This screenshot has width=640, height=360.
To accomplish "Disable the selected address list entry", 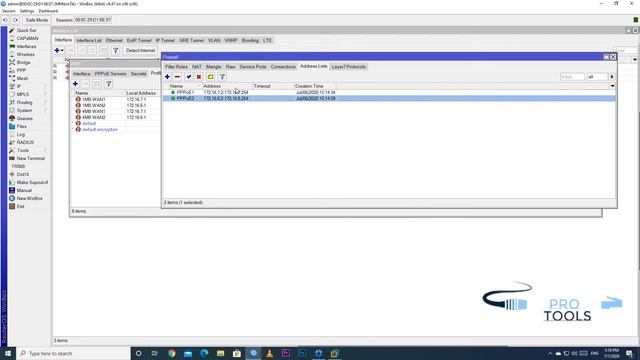I will click(199, 77).
